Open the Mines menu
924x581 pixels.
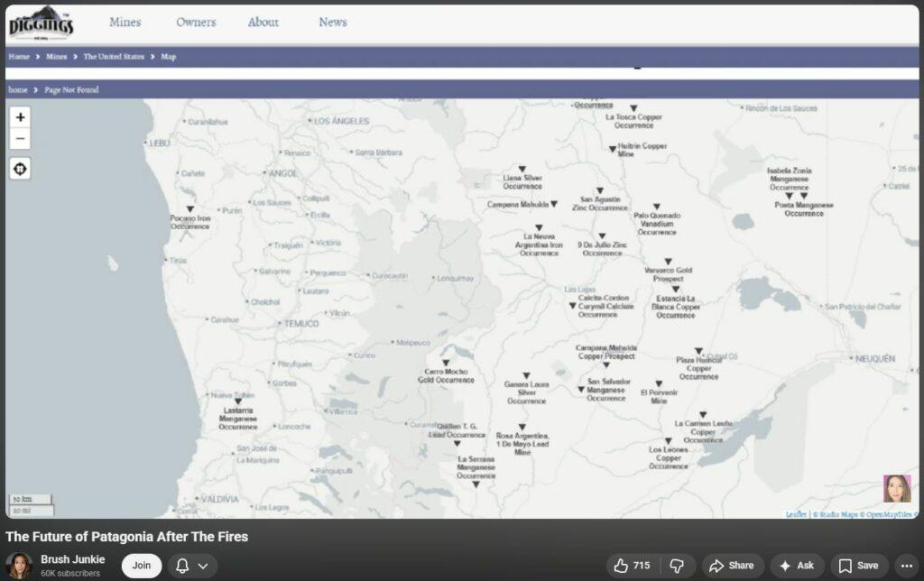coord(125,22)
